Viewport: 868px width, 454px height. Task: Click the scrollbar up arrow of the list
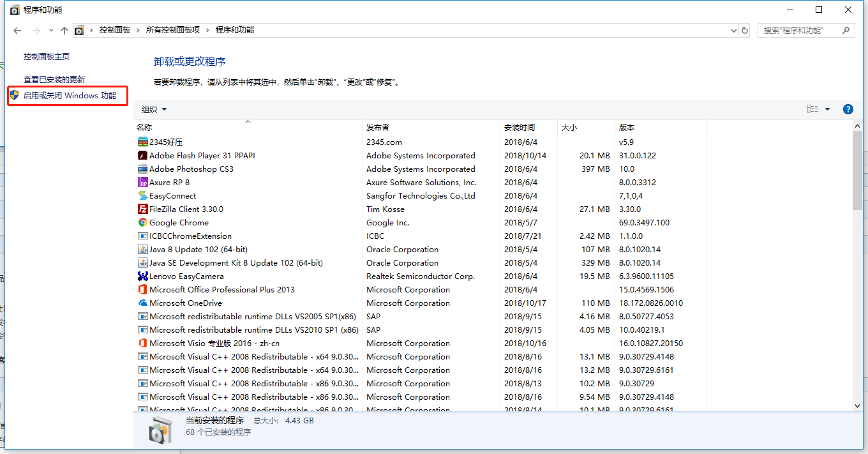(x=857, y=127)
